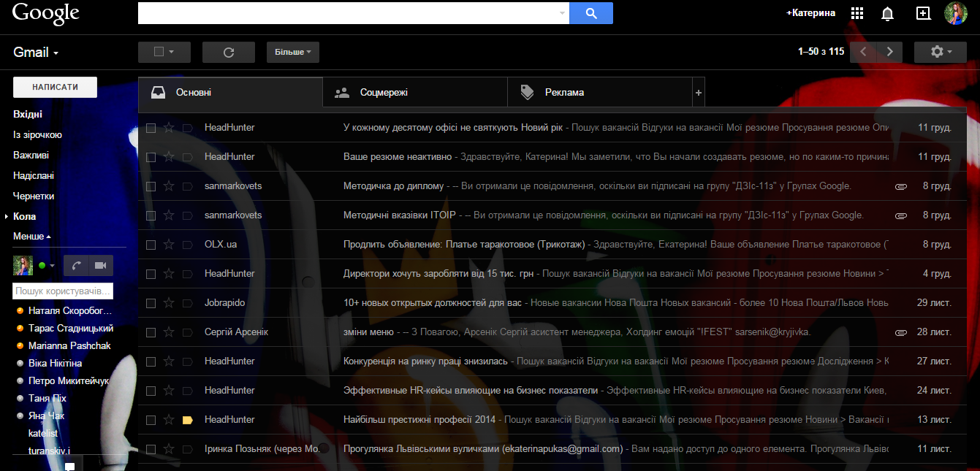Expand the 'Кола' label group
The width and height of the screenshot is (980, 471).
coord(7,217)
